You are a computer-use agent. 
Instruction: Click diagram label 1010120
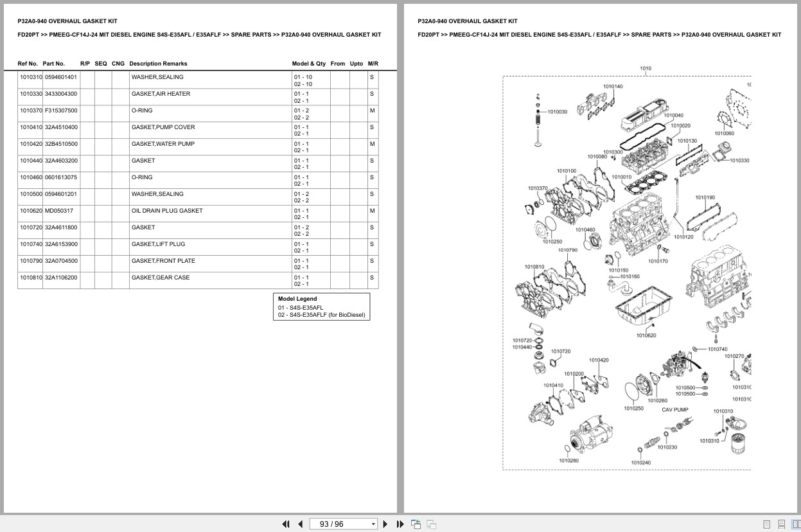(683, 237)
